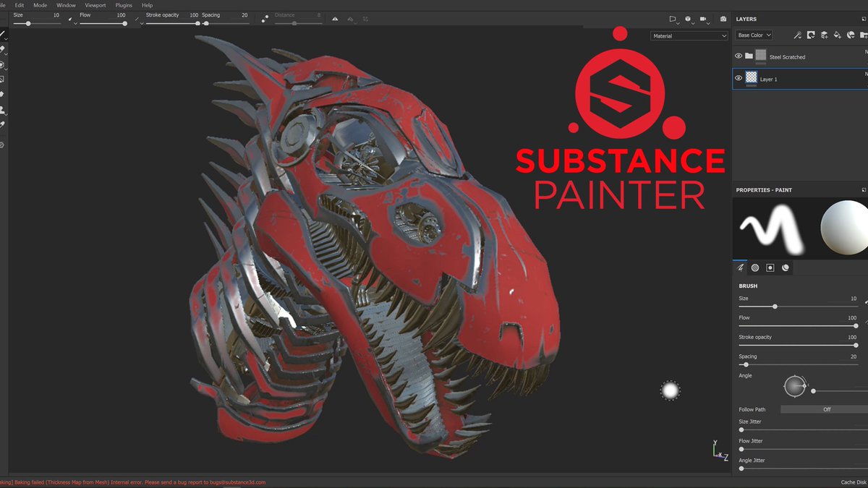868x488 pixels.
Task: Open the Plugins menu
Action: click(124, 5)
